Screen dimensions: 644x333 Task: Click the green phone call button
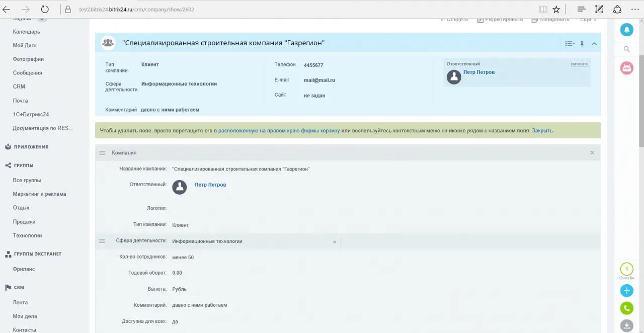click(626, 308)
